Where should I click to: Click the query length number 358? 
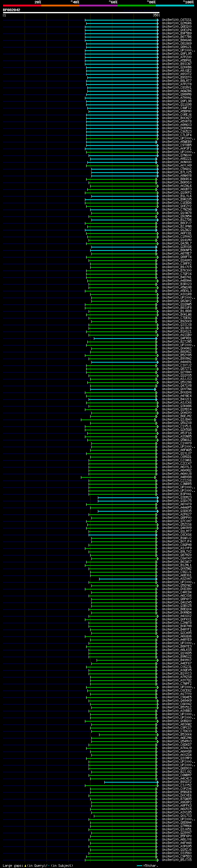pyautogui.click(x=155, y=15)
